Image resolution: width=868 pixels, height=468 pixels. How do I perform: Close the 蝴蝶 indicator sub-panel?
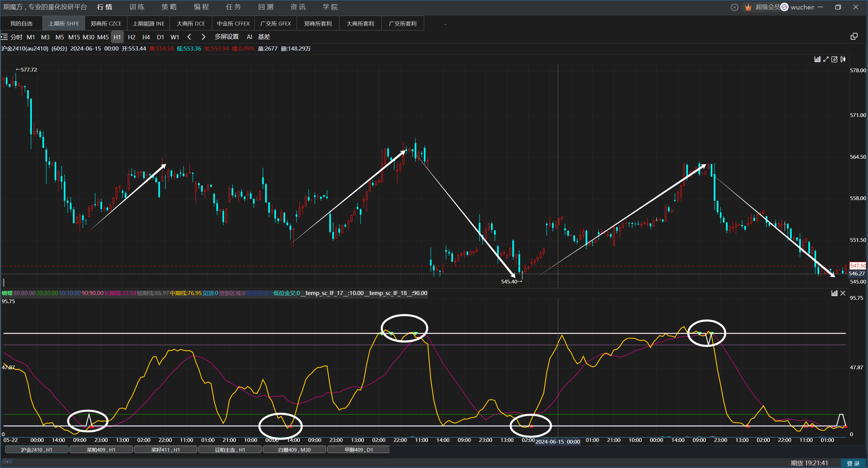coord(843,293)
